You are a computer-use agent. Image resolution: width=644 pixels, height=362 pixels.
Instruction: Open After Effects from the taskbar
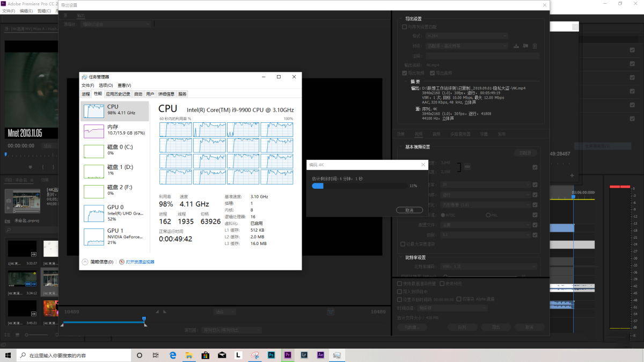click(320, 355)
